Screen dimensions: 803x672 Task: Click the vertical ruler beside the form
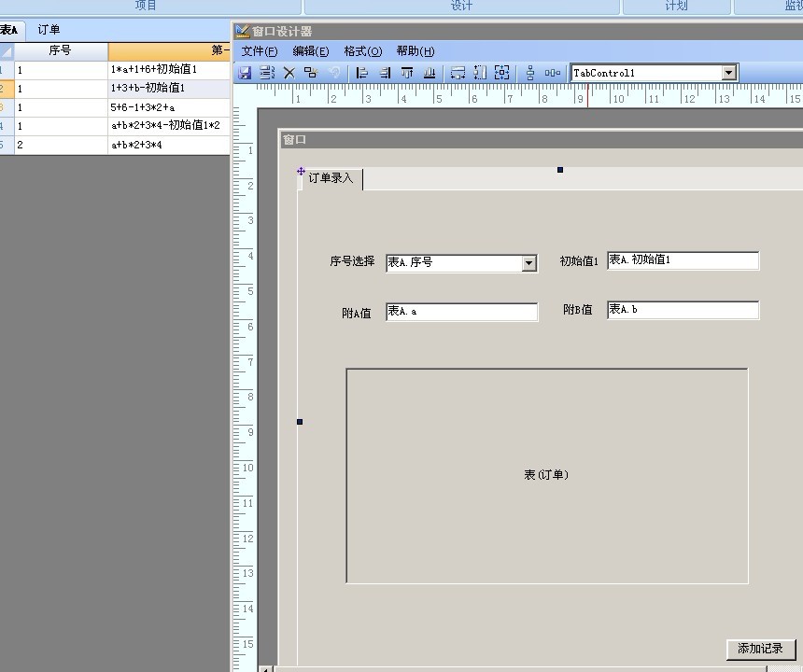244,389
